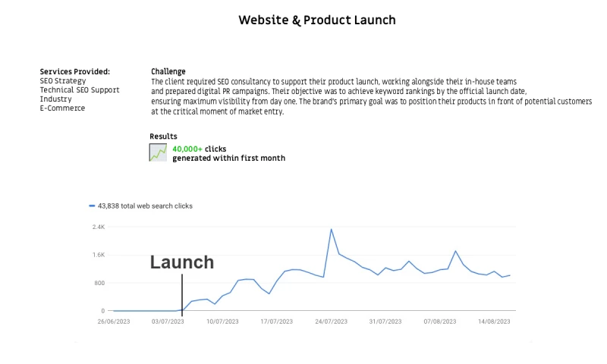Image resolution: width=607 pixels, height=364 pixels.
Task: Click the "43,838 total web search clicks" legend text
Action: [x=145, y=206]
